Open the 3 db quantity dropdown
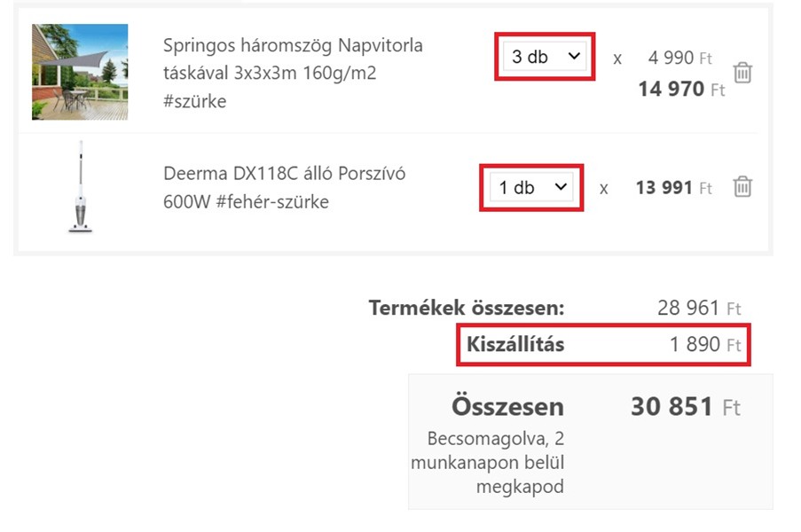 point(545,56)
